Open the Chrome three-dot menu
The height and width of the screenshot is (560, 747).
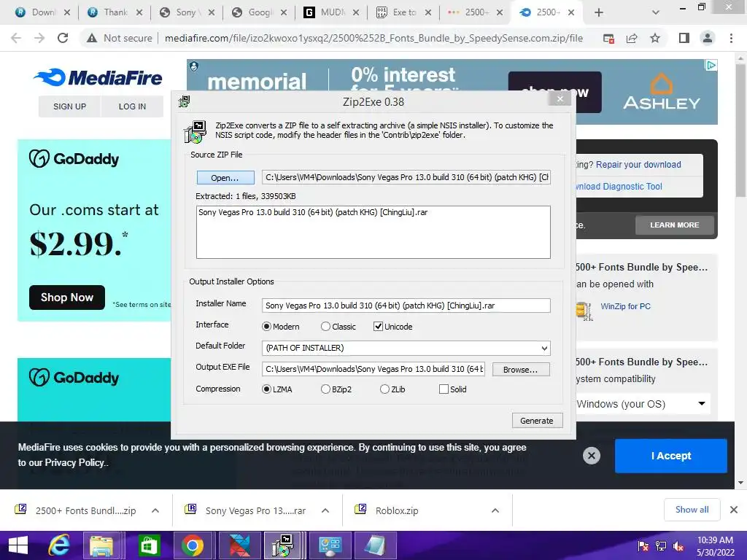pyautogui.click(x=731, y=38)
